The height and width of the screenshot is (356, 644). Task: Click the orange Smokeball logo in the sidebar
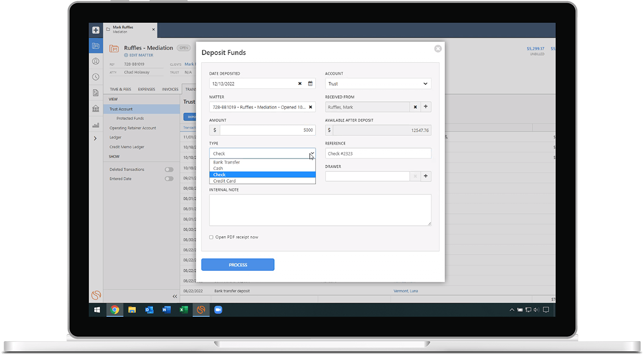click(x=96, y=295)
